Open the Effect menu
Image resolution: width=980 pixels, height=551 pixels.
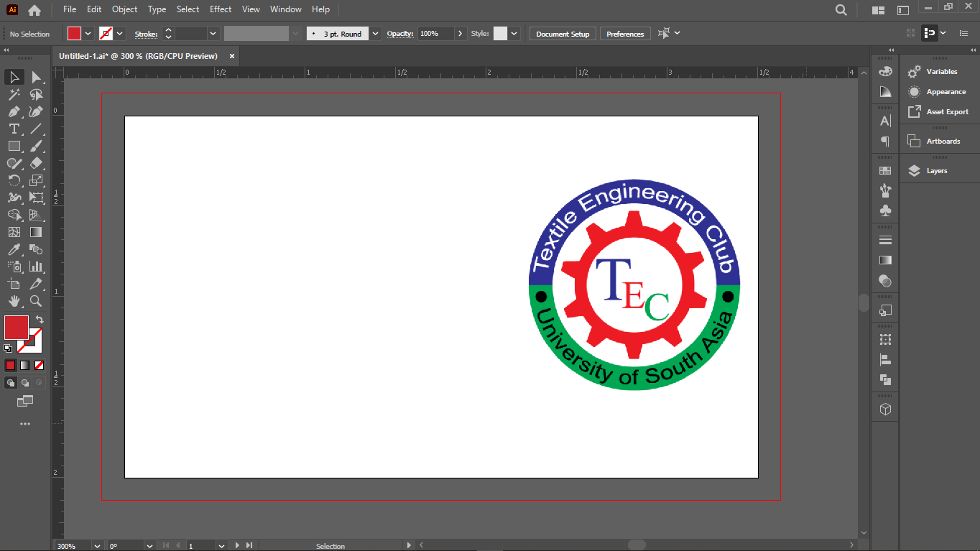tap(221, 9)
